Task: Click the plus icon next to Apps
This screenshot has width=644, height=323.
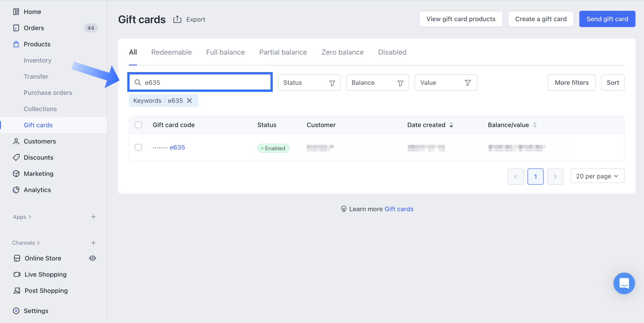Action: pos(93,217)
